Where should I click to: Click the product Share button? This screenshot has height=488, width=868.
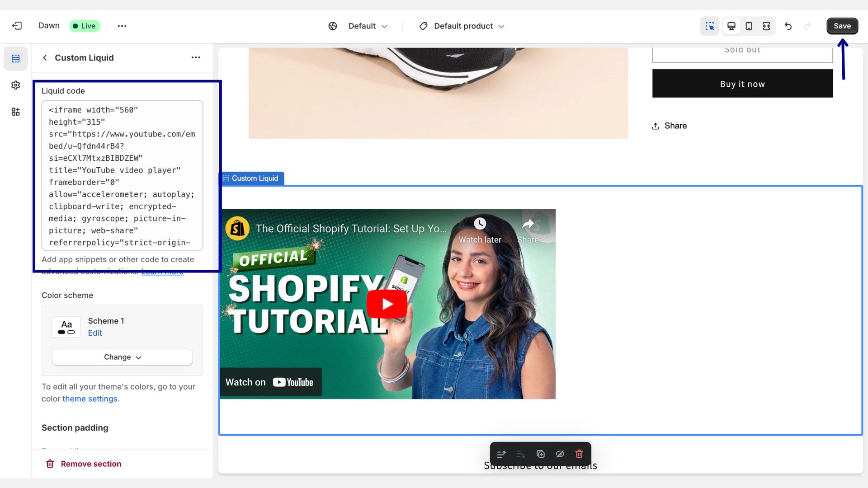(x=669, y=126)
